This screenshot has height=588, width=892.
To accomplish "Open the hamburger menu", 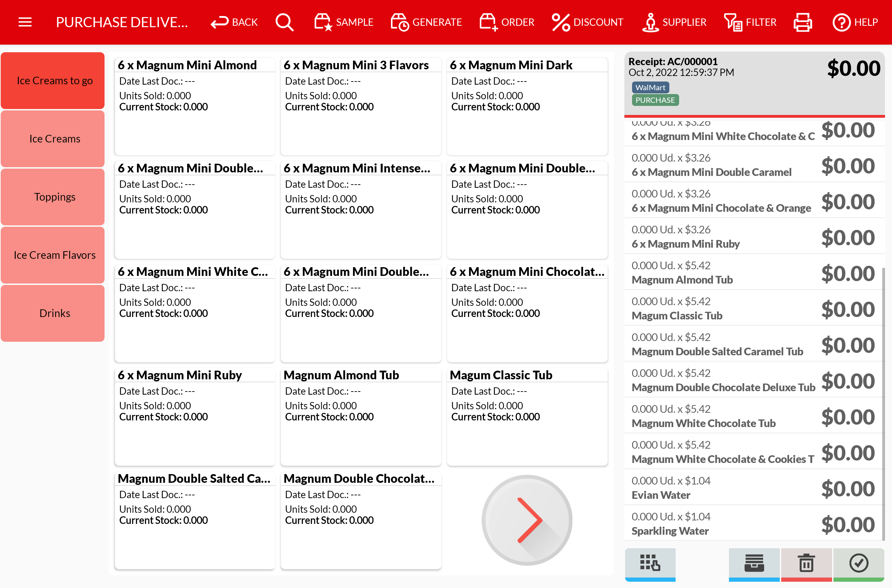I will 25,22.
